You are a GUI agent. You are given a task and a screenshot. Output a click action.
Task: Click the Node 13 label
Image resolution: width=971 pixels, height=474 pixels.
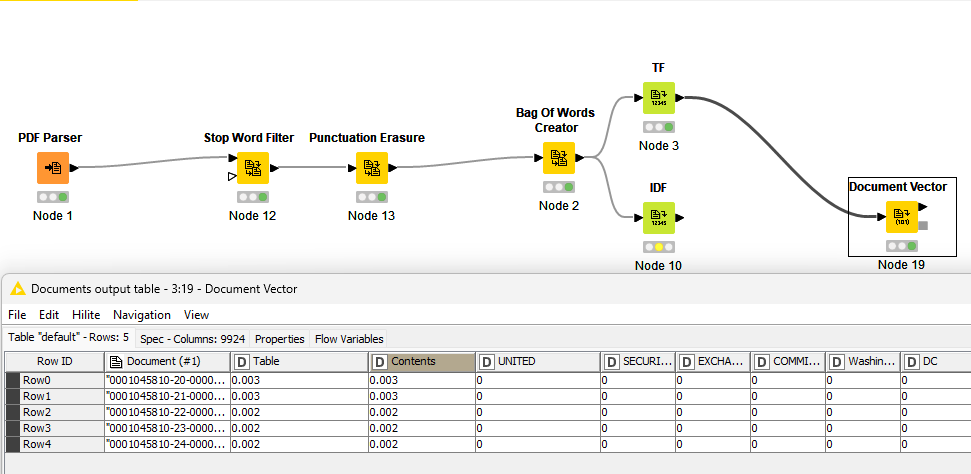pos(372,216)
